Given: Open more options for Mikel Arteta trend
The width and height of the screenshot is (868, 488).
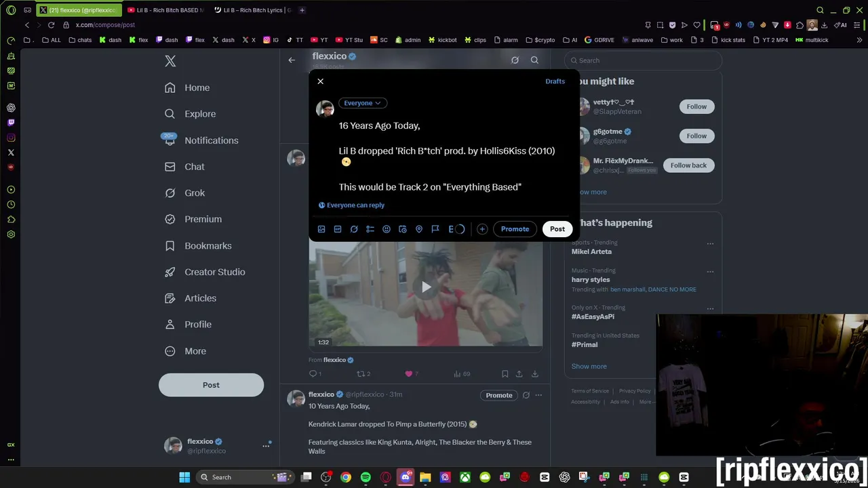Looking at the screenshot, I should click(x=710, y=243).
